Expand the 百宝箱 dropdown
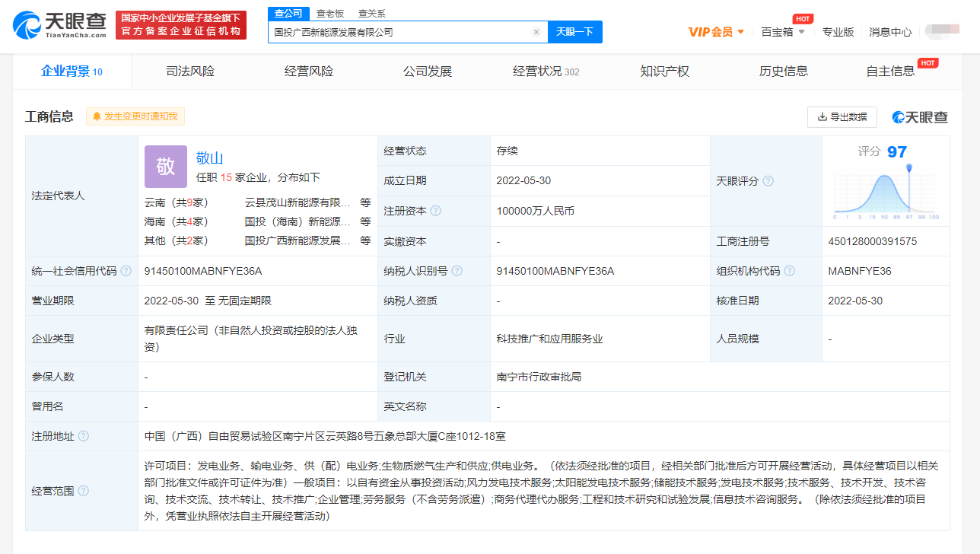The height and width of the screenshot is (554, 980). [x=783, y=32]
